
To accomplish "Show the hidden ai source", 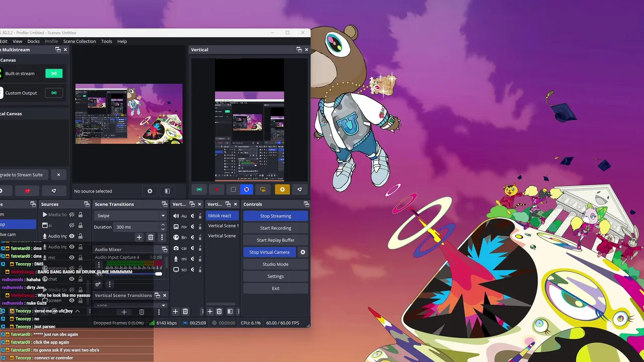I will [72, 225].
